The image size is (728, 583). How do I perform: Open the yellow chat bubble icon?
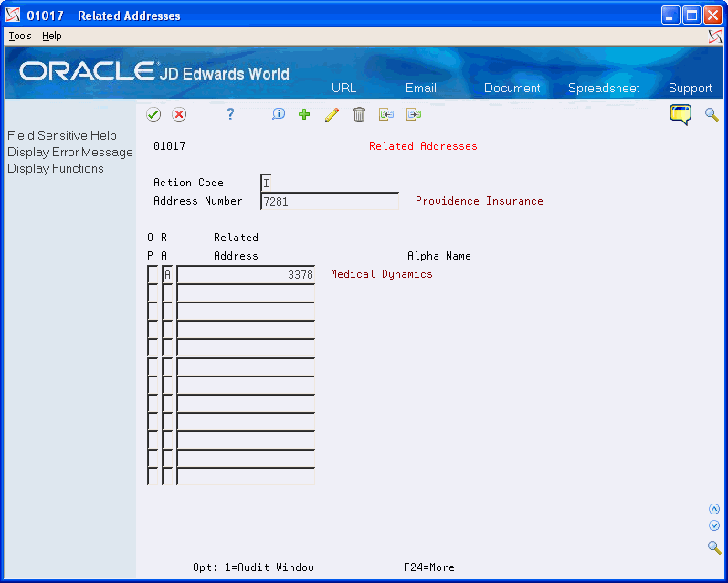click(x=681, y=114)
